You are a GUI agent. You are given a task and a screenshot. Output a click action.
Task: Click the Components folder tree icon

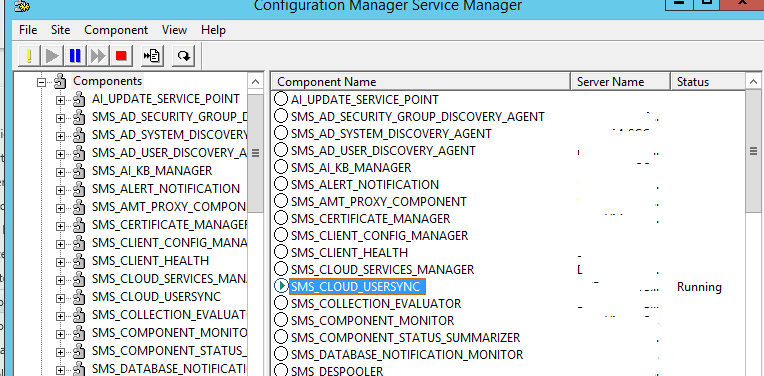coord(59,81)
